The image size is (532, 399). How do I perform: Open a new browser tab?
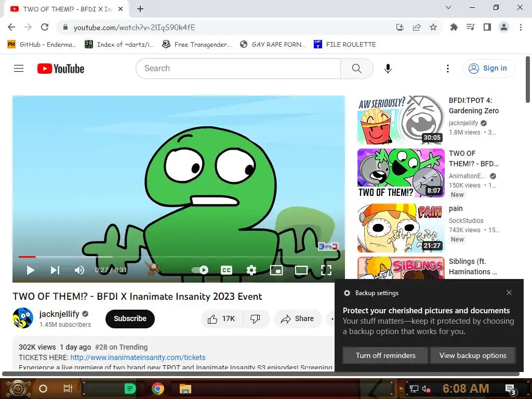(140, 9)
